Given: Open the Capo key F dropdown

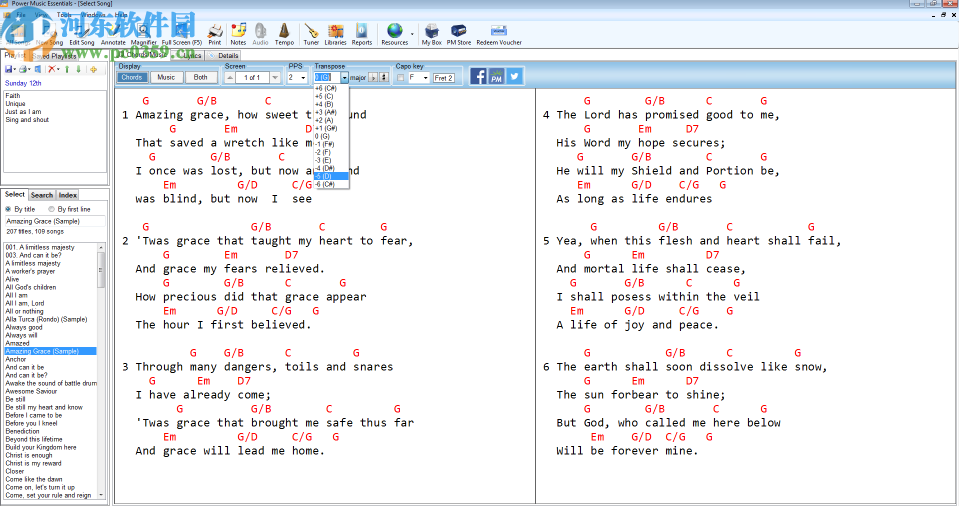Looking at the screenshot, I should click(x=425, y=78).
